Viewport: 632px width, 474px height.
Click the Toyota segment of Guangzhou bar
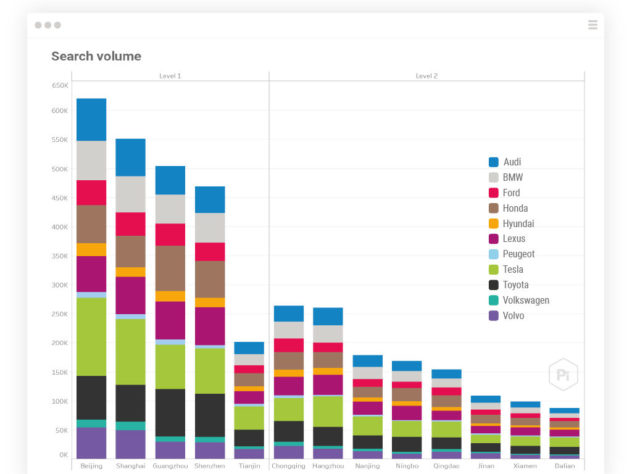click(170, 413)
